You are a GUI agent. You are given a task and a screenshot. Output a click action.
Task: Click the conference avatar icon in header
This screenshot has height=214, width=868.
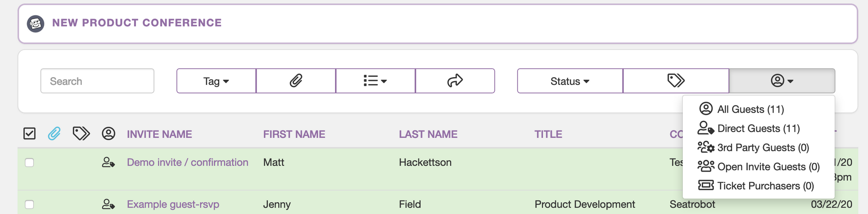[36, 23]
